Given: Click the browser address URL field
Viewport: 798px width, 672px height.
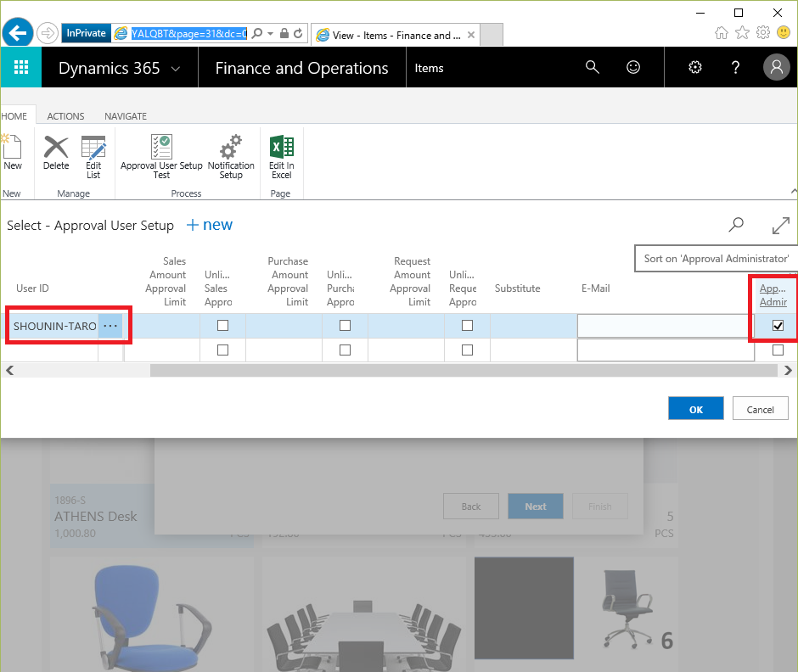Looking at the screenshot, I should (x=188, y=34).
